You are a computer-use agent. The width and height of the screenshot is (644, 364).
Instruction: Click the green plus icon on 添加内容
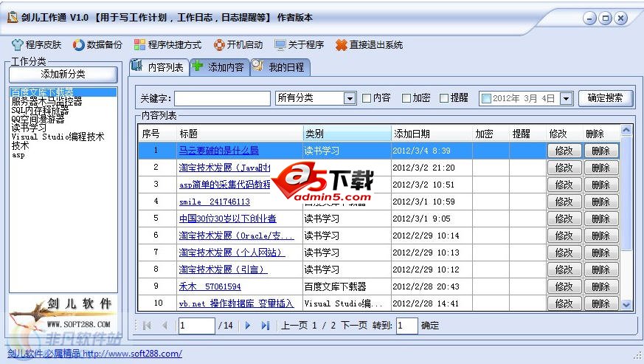click(x=198, y=66)
